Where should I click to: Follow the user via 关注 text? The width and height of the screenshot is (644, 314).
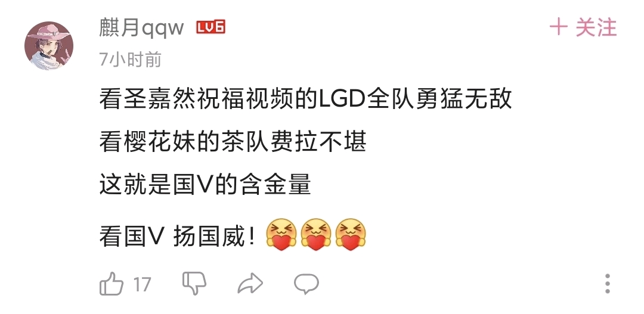[x=596, y=27]
